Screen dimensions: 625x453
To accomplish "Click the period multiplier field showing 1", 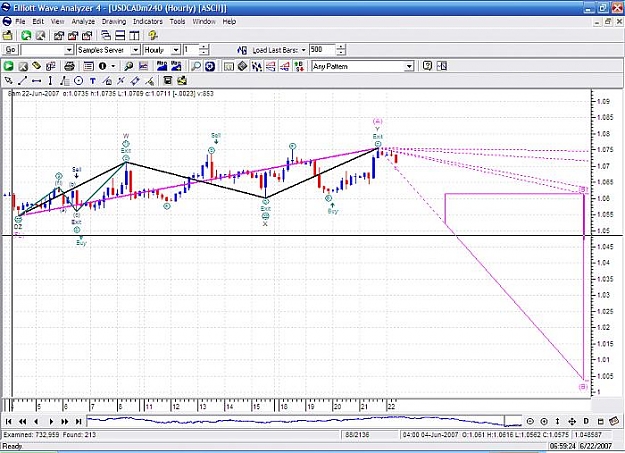I will (191, 50).
